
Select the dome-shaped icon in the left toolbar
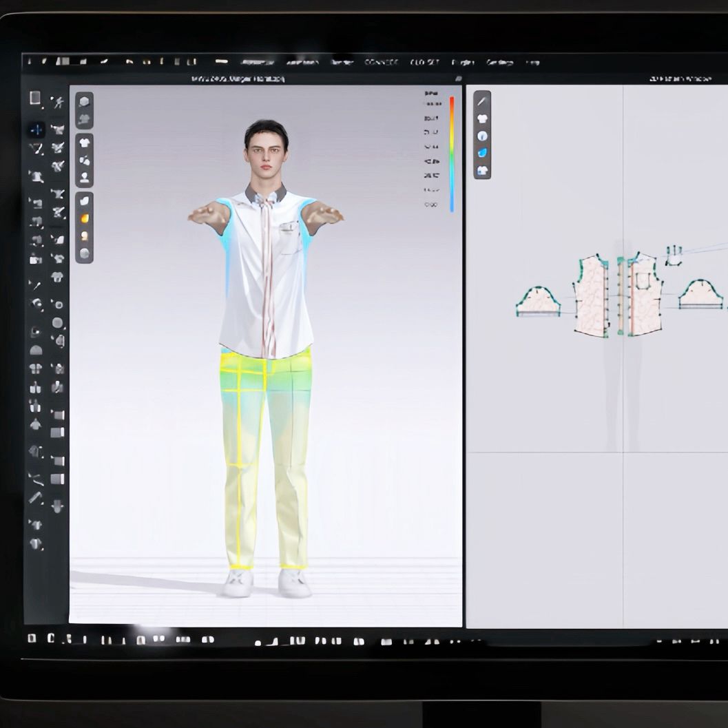36,351
